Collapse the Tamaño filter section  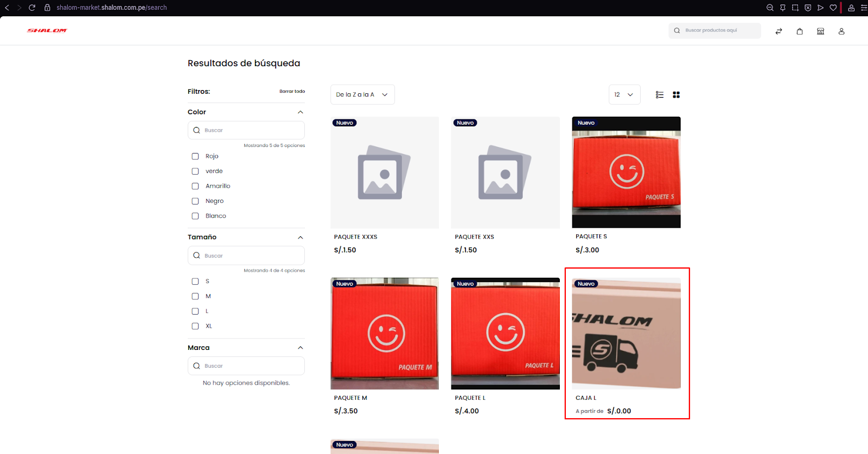(301, 238)
